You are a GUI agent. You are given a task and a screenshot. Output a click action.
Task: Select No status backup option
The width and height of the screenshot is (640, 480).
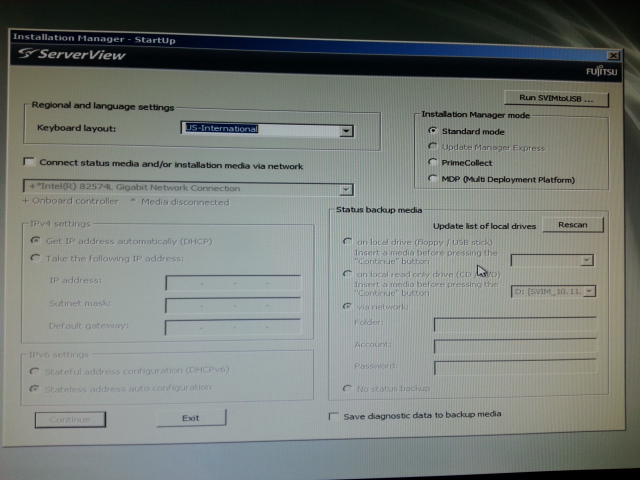click(x=347, y=388)
